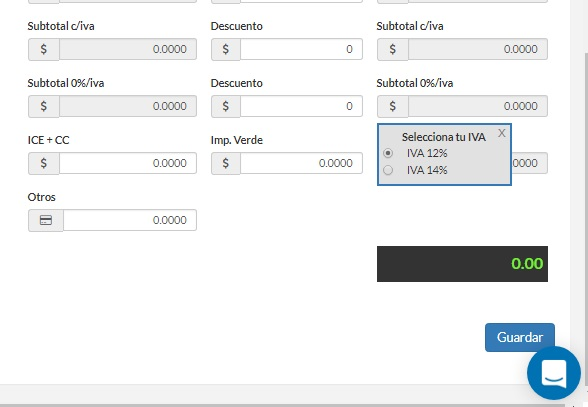This screenshot has height=407, width=588.
Task: Click the ICE + CC amount field
Action: (128, 163)
